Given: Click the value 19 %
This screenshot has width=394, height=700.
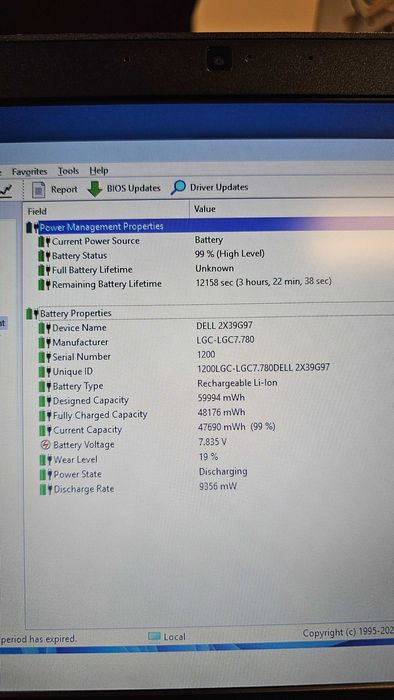Looking at the screenshot, I should (208, 456).
